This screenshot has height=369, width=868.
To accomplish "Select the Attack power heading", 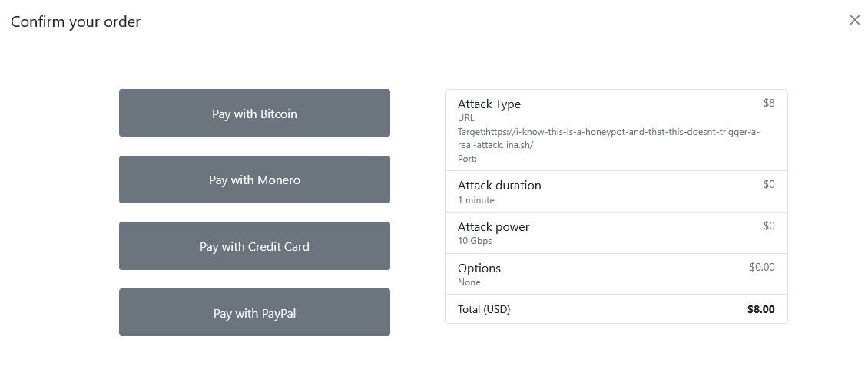I will [x=493, y=227].
